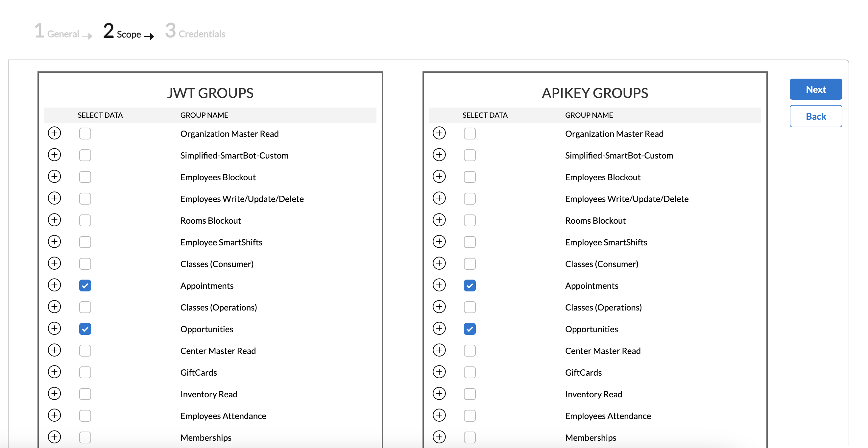Screen dimensions: 868x448
Task: Click APIKEY 'Inventory Read' group name
Action: pyautogui.click(x=594, y=394)
